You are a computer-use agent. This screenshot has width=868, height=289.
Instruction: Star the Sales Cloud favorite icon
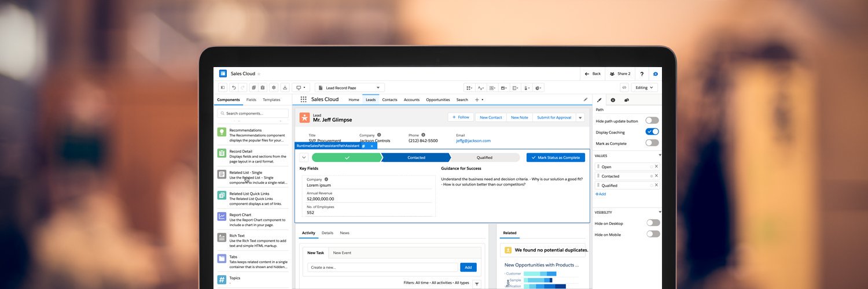point(259,74)
